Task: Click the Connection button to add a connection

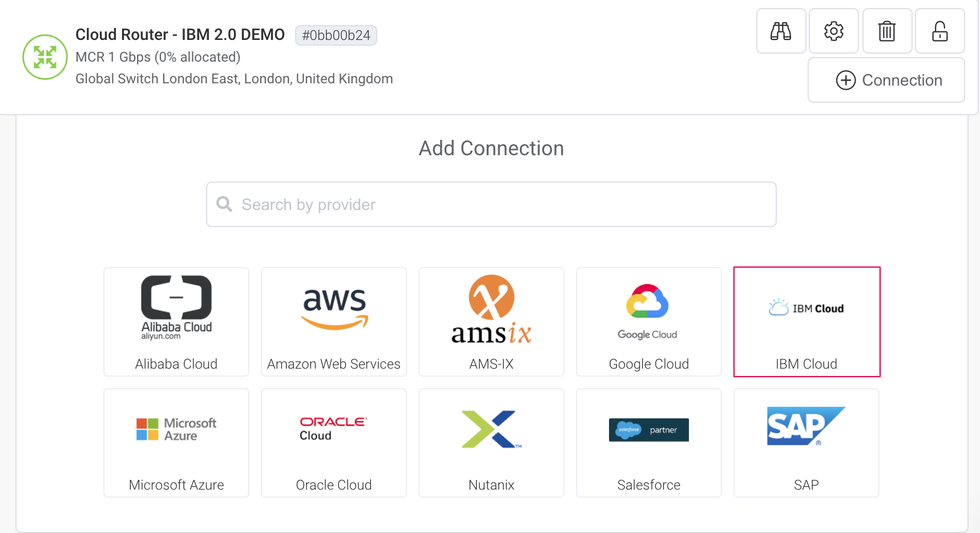Action: click(886, 80)
